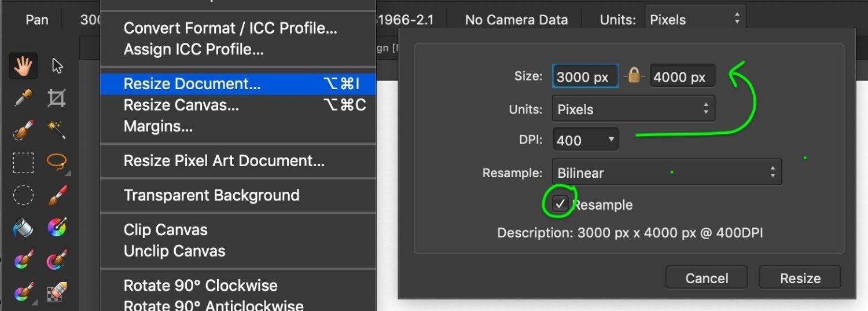
Task: Pick the Color Picker eyedropper tool
Action: point(23,98)
